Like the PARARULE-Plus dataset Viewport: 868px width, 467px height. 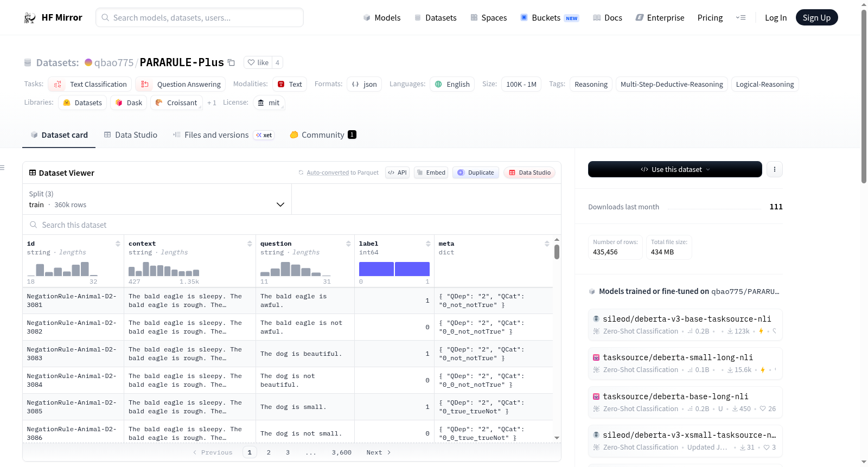coord(258,62)
